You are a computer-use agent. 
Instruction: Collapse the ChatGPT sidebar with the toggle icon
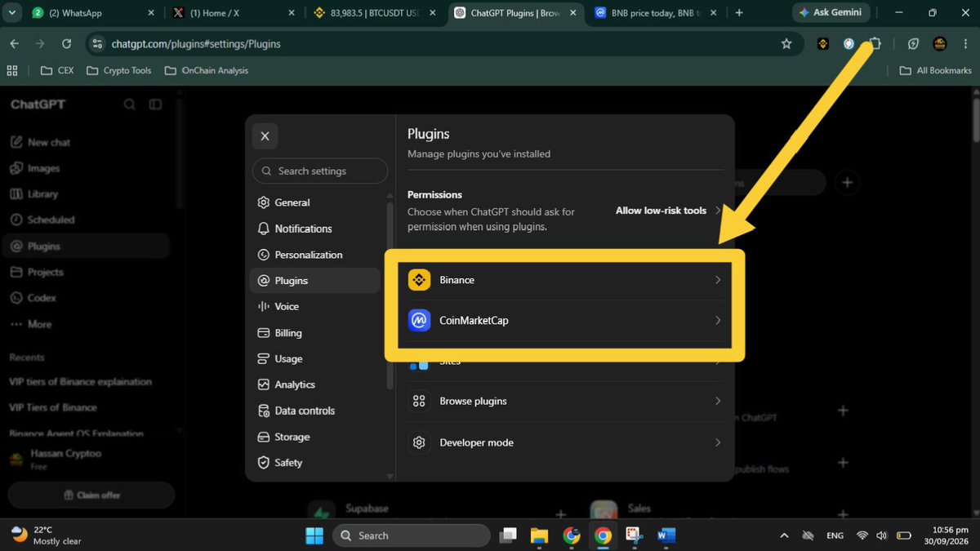point(155,104)
